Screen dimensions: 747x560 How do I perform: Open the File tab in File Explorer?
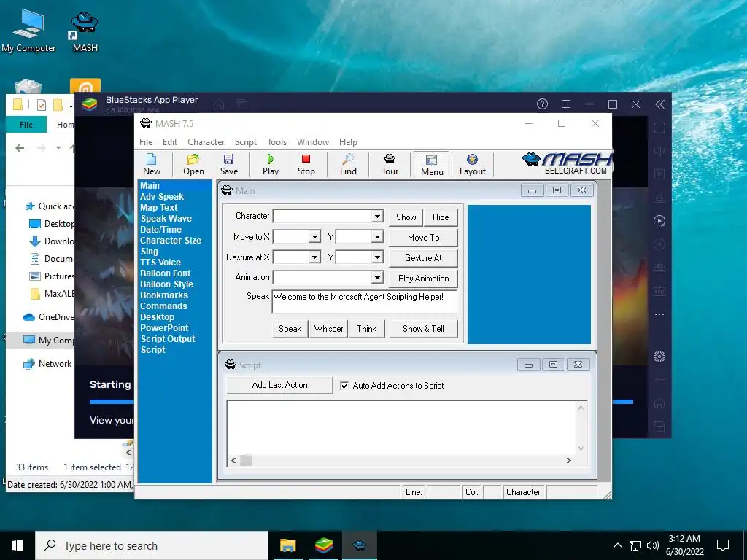point(26,124)
